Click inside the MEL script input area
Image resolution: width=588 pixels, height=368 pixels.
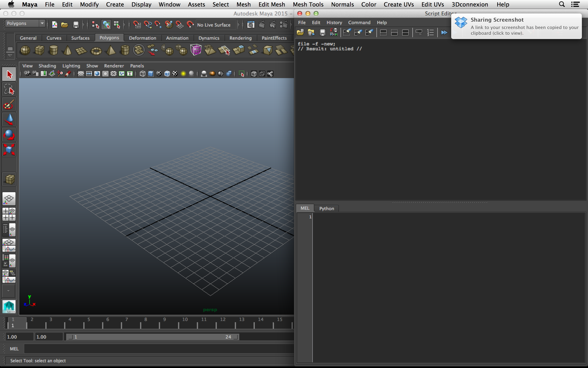coord(449,287)
